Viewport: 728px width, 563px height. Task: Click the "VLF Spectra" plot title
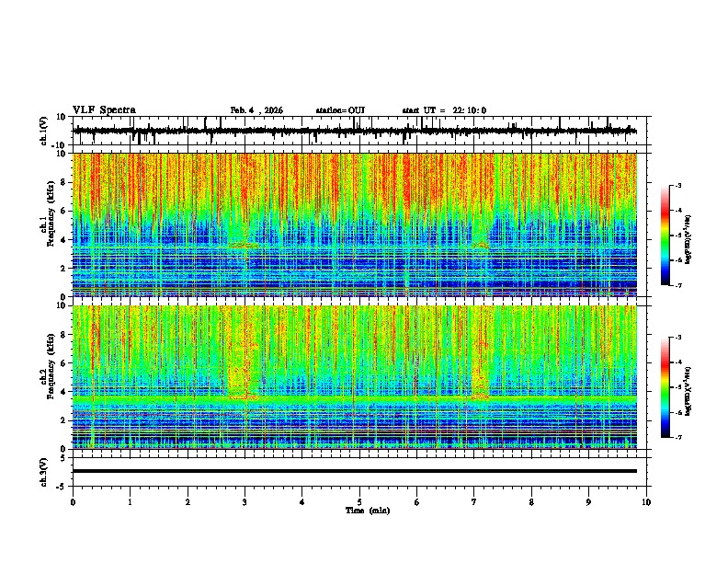pyautogui.click(x=104, y=110)
